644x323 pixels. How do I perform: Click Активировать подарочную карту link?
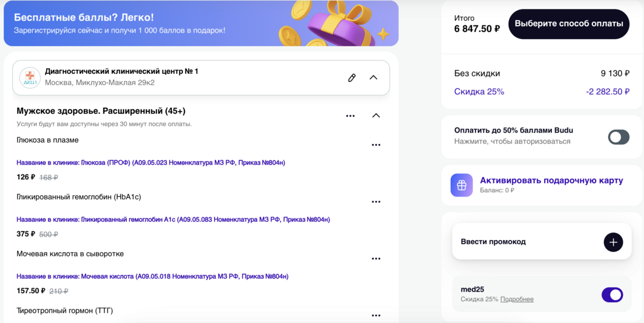pyautogui.click(x=551, y=180)
